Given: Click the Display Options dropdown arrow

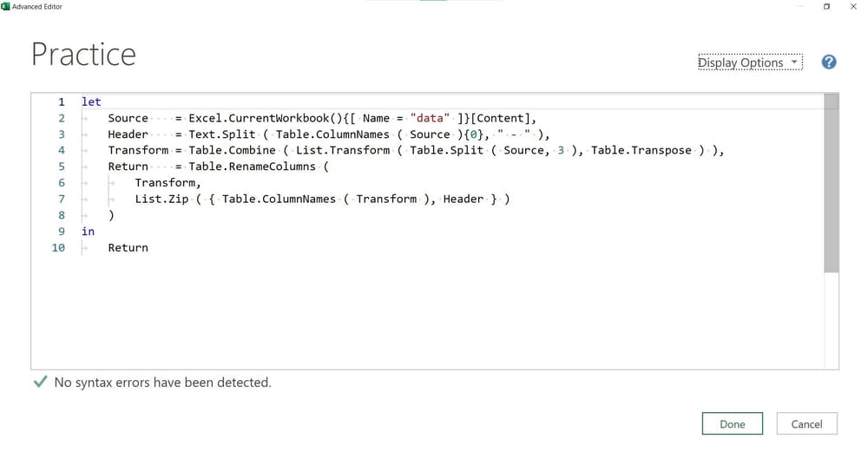Looking at the screenshot, I should point(794,62).
